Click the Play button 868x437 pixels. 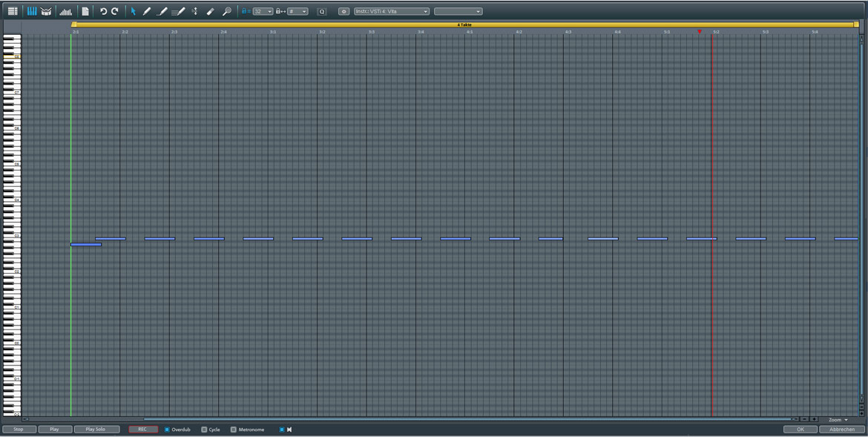pos(55,430)
